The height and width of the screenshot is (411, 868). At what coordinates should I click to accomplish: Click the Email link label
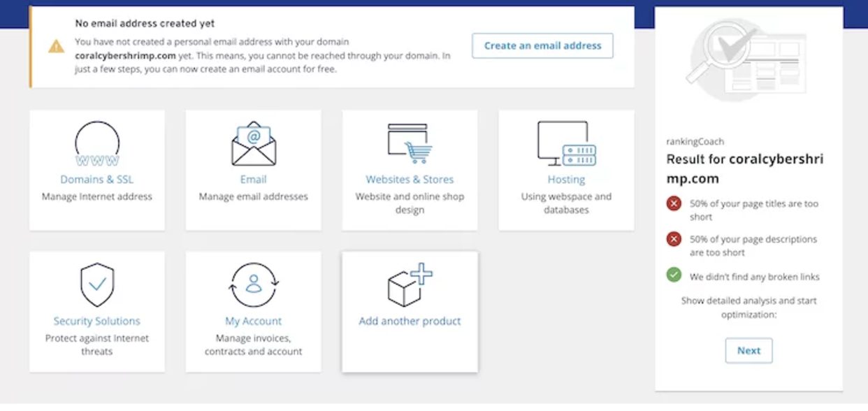(253, 179)
